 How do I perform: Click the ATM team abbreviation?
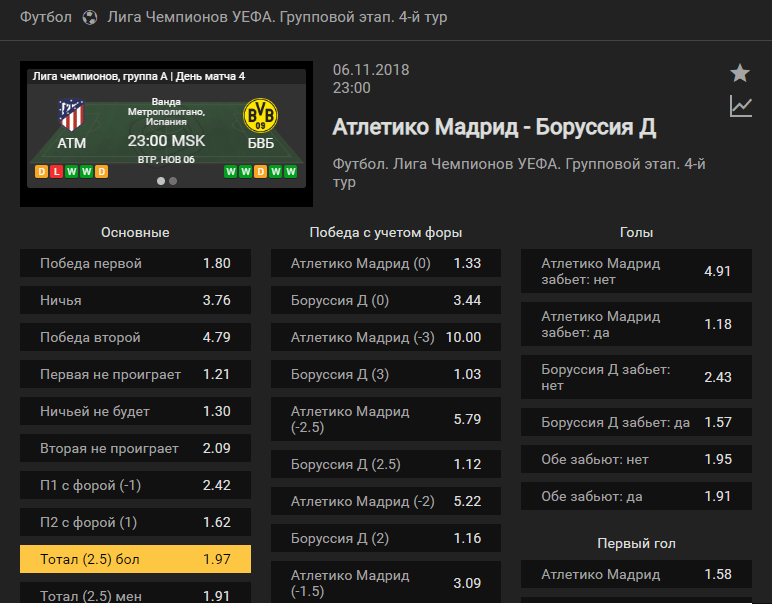point(71,143)
